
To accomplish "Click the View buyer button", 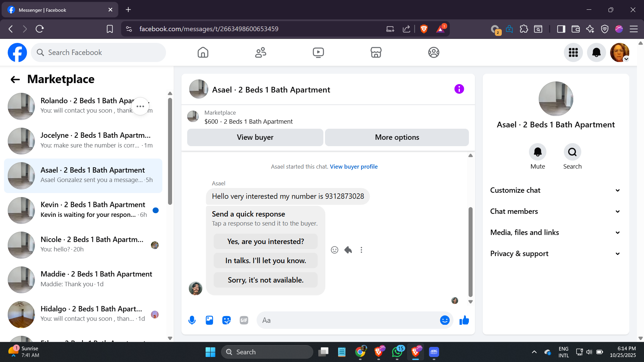I will pos(255,137).
